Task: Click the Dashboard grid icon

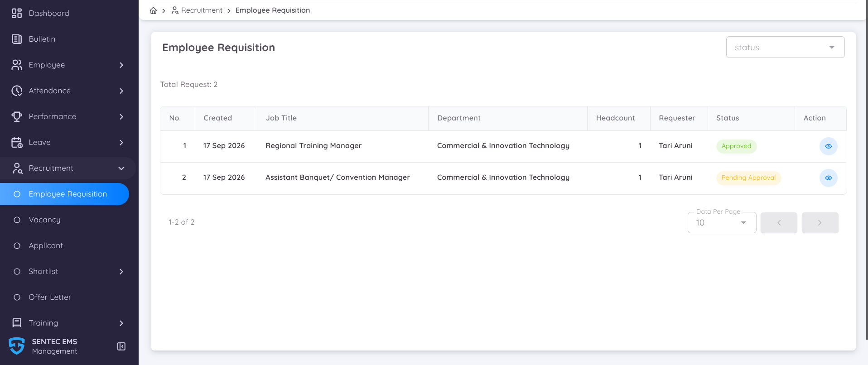Action: click(17, 13)
